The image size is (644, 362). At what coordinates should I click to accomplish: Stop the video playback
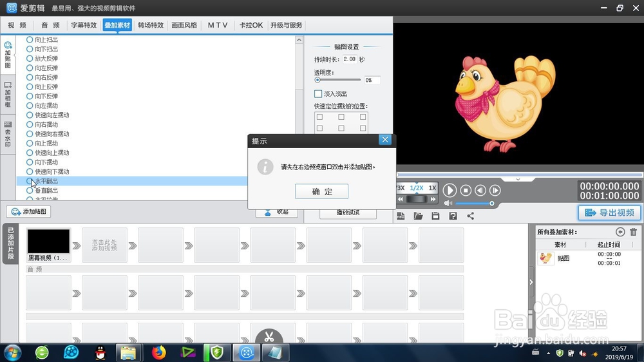466,190
